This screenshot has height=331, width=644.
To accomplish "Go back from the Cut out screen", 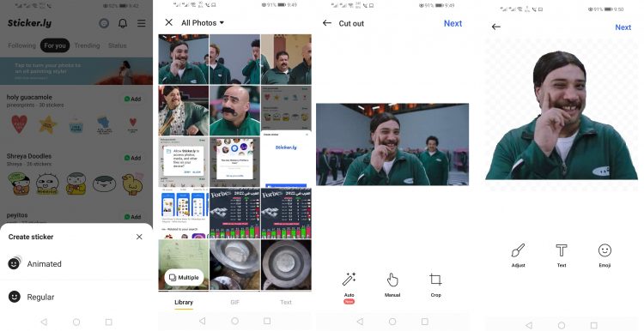I will (x=327, y=23).
